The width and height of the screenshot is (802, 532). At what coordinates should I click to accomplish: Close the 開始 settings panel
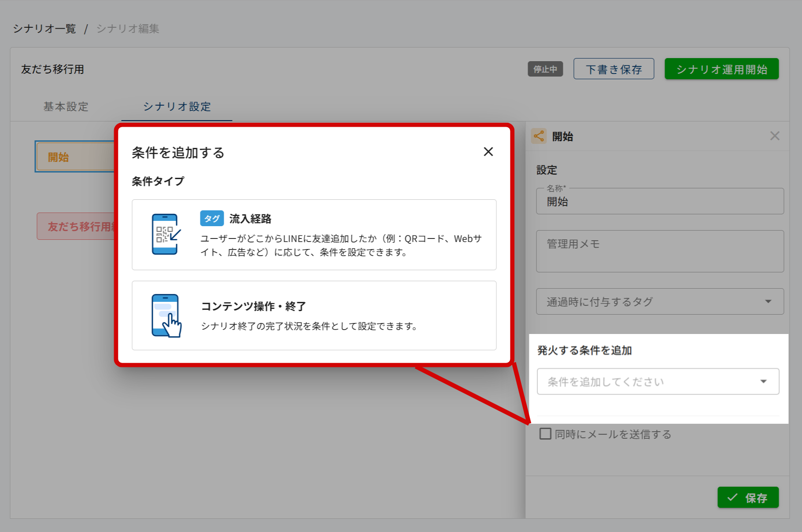point(774,136)
